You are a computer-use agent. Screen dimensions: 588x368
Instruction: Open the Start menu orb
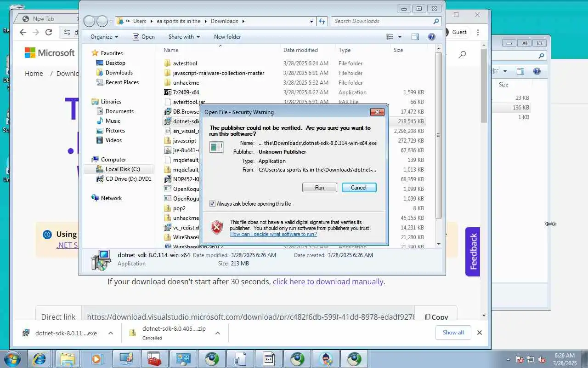click(12, 359)
